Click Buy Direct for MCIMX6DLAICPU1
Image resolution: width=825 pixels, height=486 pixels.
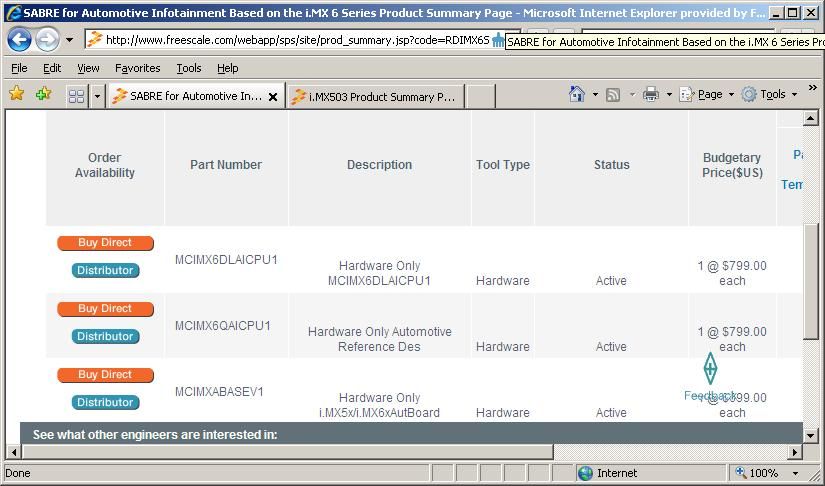105,243
